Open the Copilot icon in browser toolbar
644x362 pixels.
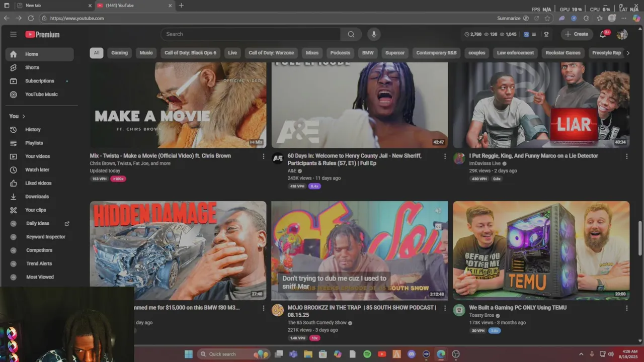pyautogui.click(x=636, y=18)
